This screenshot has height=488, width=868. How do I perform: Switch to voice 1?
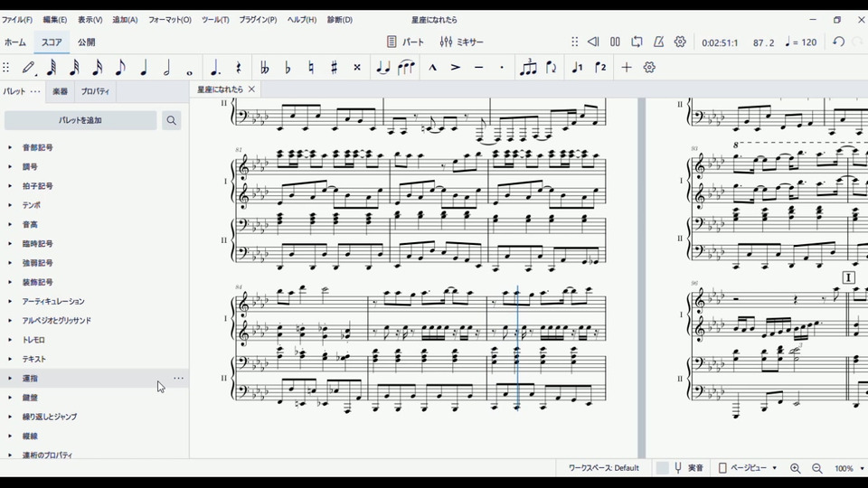[577, 68]
